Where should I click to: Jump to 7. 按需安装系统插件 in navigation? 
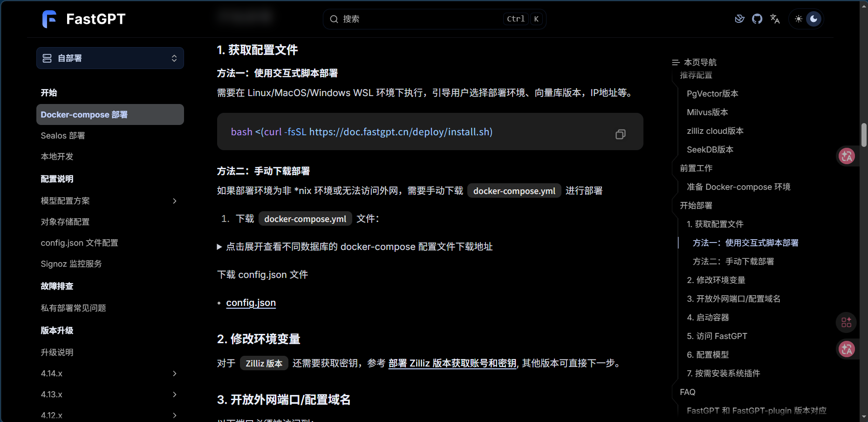pyautogui.click(x=724, y=374)
